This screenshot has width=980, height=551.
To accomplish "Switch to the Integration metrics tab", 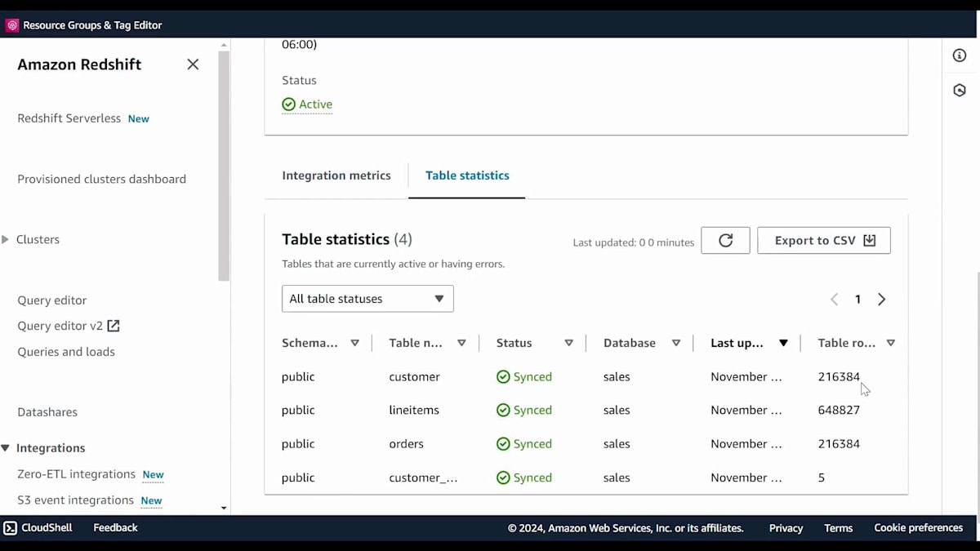I will [336, 176].
